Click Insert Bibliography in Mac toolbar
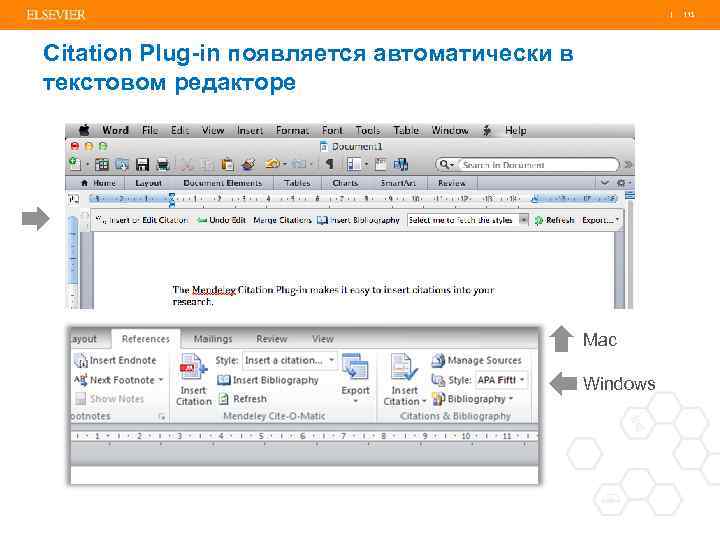This screenshot has height=540, width=720. [359, 220]
